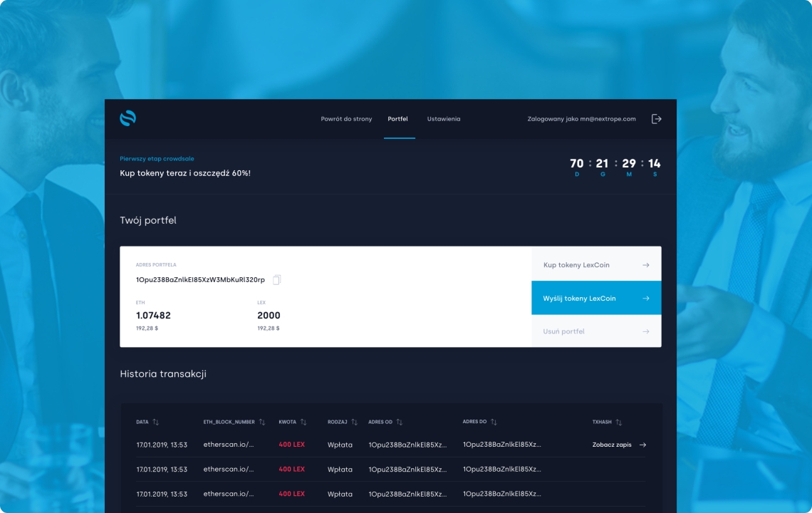Click the LexCoin logo in header

128,119
